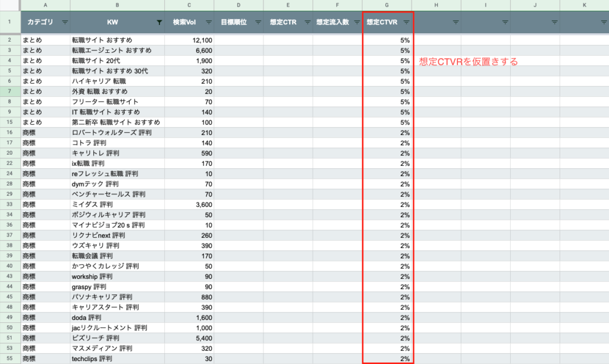
Task: Select cell 転職サイト おすすめ
Action: [117, 40]
